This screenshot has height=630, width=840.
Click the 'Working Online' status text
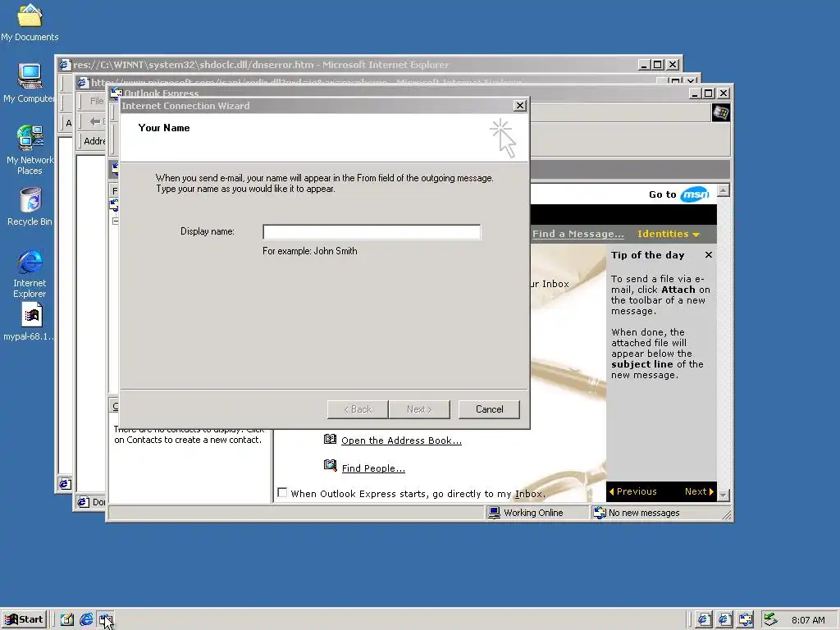533,513
